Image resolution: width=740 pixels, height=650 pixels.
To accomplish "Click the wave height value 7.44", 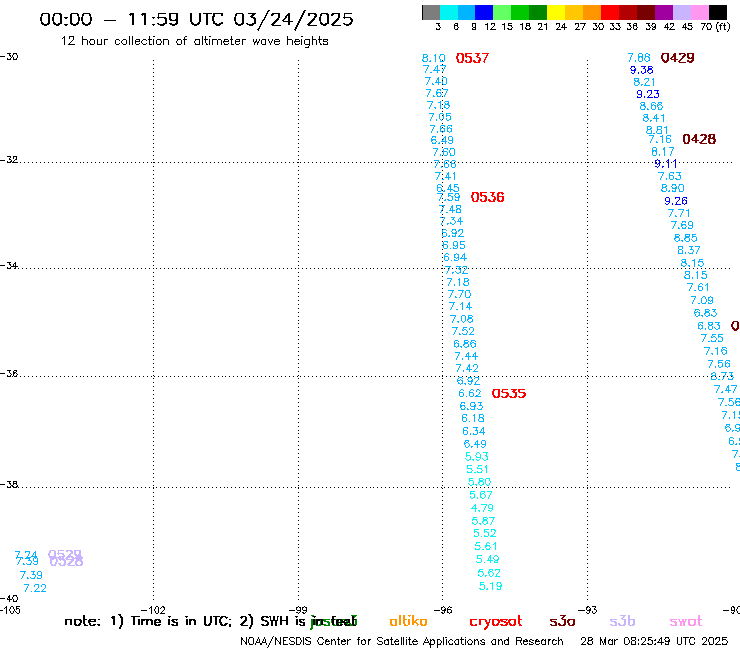I will (466, 356).
